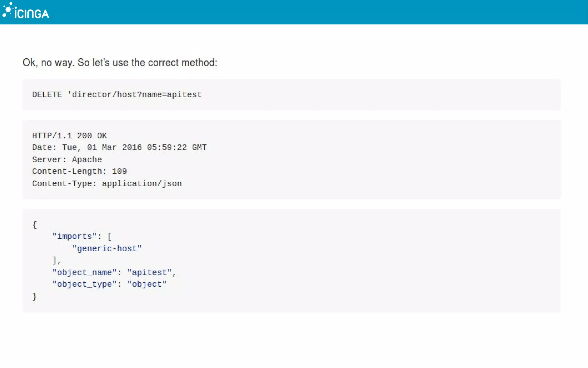This screenshot has height=368, width=588.
Task: Click the Icinga logo in header
Action: pos(26,11)
